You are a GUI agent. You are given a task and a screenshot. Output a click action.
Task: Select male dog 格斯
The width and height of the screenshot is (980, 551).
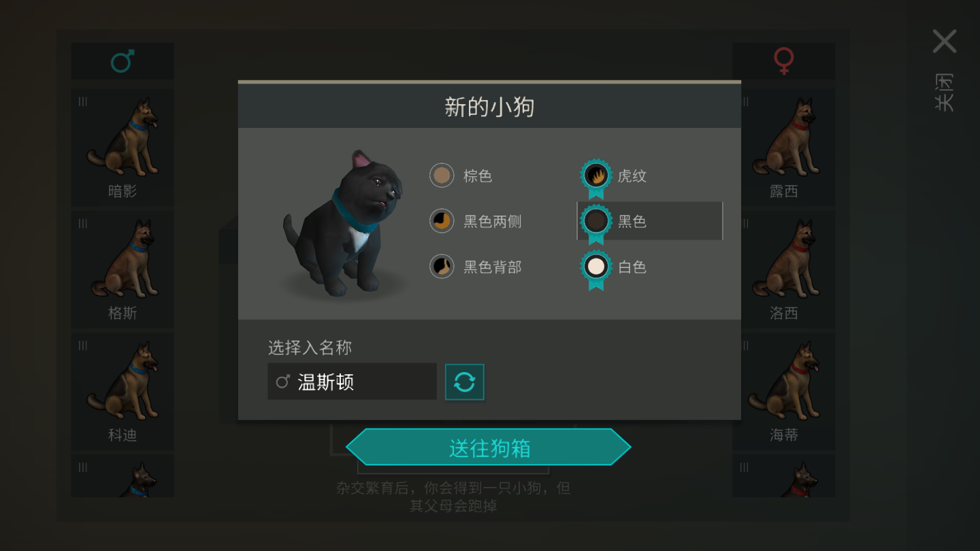pos(122,269)
